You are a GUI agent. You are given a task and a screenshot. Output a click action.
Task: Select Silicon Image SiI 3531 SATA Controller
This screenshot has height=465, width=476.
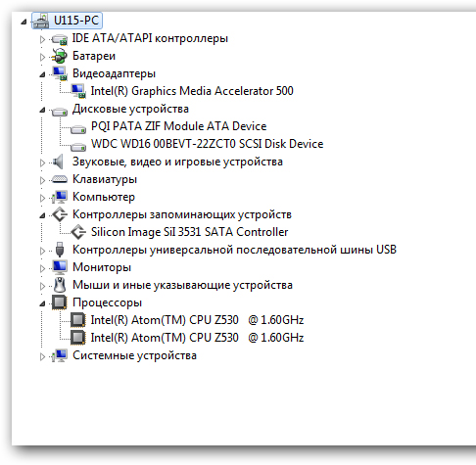[189, 232]
